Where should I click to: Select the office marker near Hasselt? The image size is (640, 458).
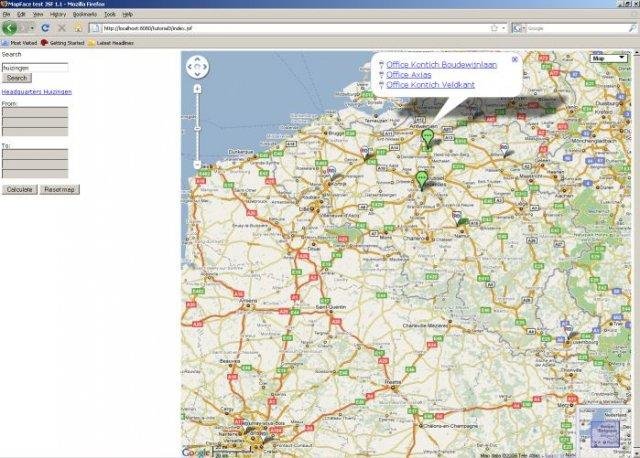[504, 149]
